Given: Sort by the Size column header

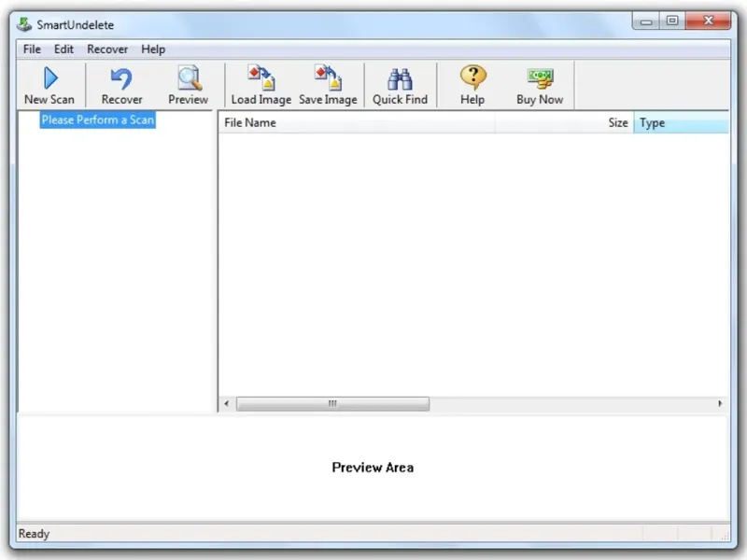Looking at the screenshot, I should point(564,123).
